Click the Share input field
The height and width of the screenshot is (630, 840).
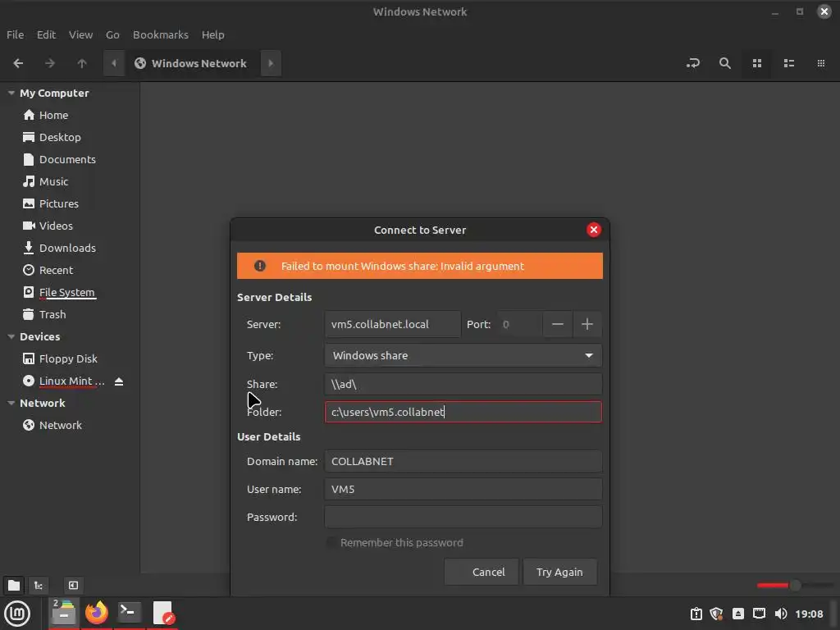[463, 384]
